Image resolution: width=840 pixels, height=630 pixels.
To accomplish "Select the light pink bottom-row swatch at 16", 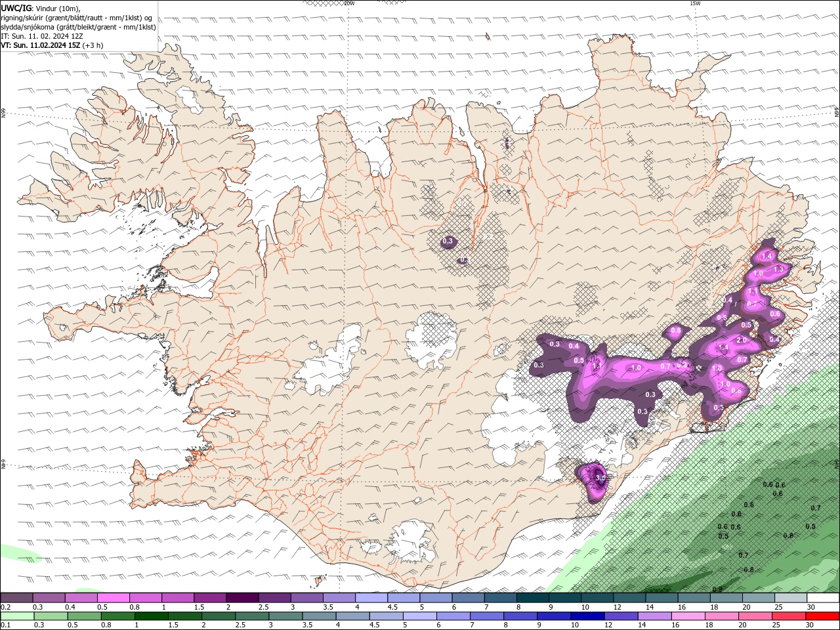I will click(688, 616).
